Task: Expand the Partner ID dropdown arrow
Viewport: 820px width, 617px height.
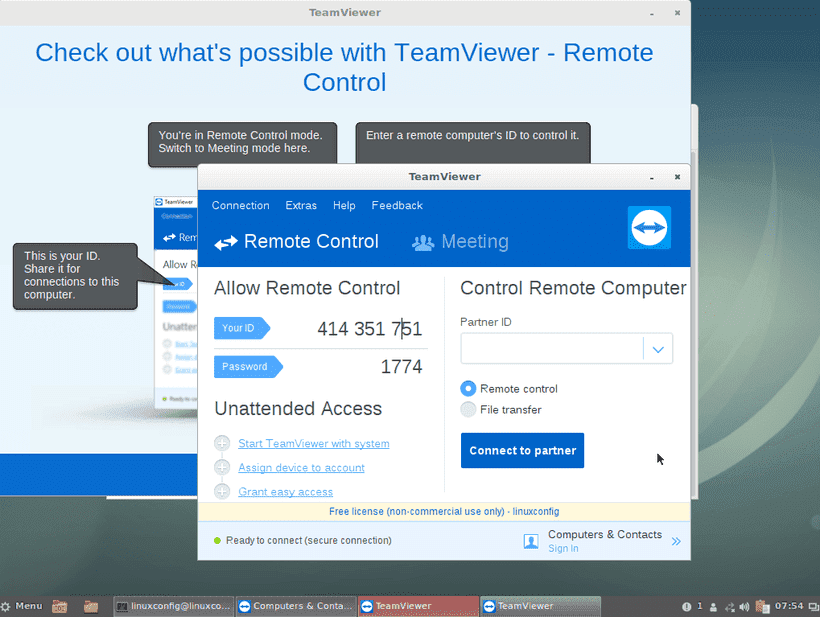Action: 658,349
